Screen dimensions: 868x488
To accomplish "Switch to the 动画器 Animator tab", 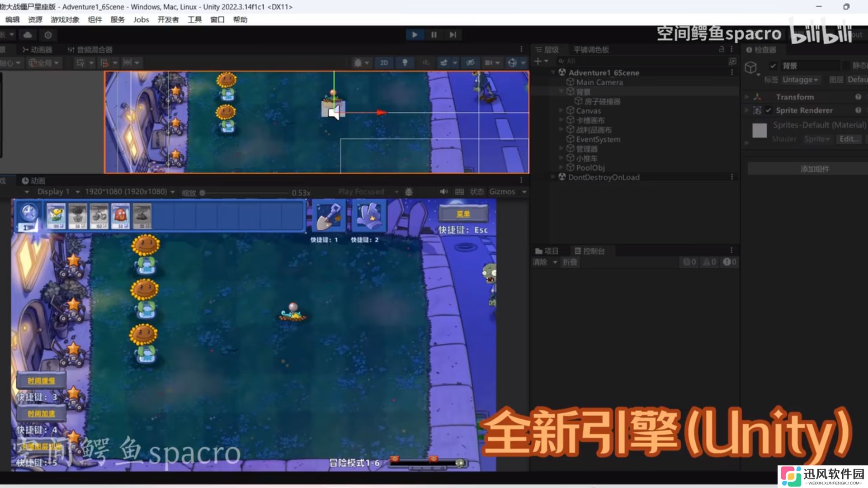I will tap(37, 50).
